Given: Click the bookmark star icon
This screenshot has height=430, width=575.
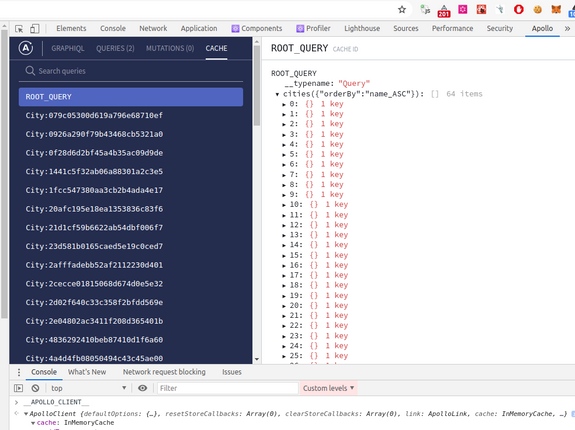Looking at the screenshot, I should pos(402,10).
